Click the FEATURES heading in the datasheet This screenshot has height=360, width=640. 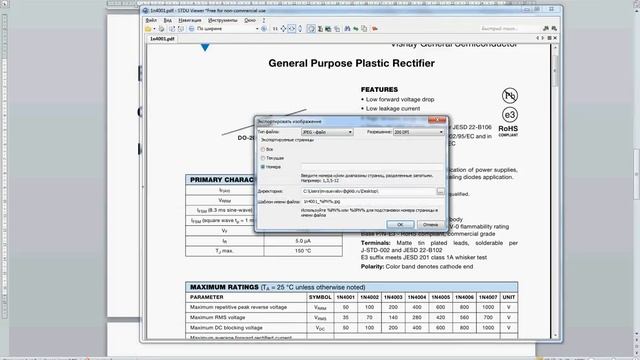point(379,89)
